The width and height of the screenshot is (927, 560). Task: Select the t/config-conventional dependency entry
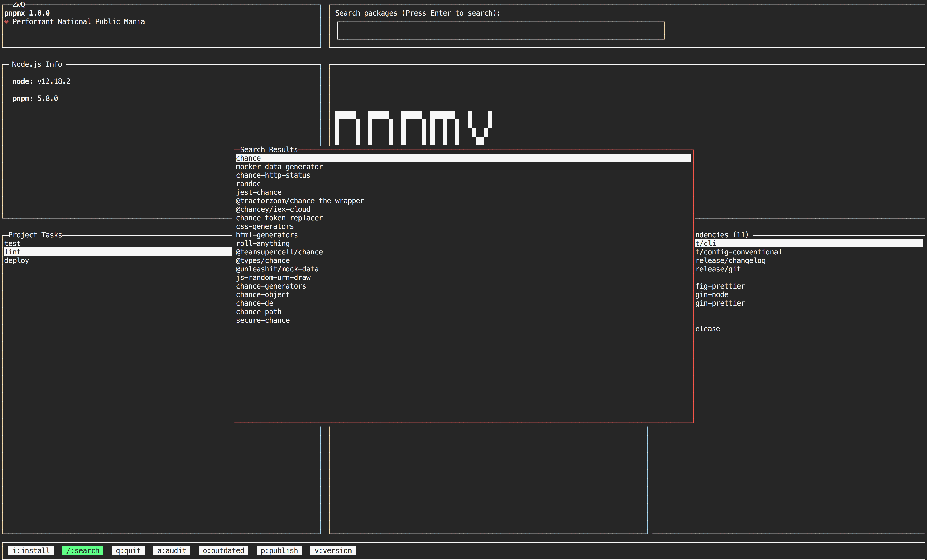pos(738,252)
